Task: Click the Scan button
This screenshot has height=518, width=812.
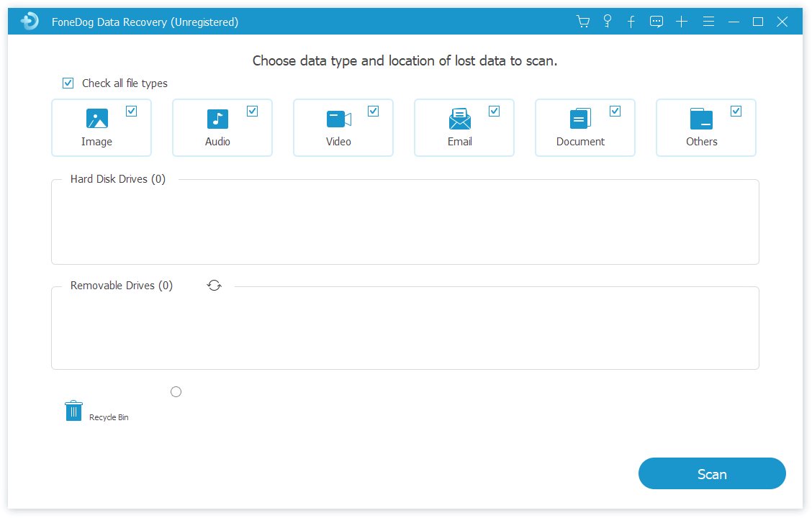Action: click(711, 473)
